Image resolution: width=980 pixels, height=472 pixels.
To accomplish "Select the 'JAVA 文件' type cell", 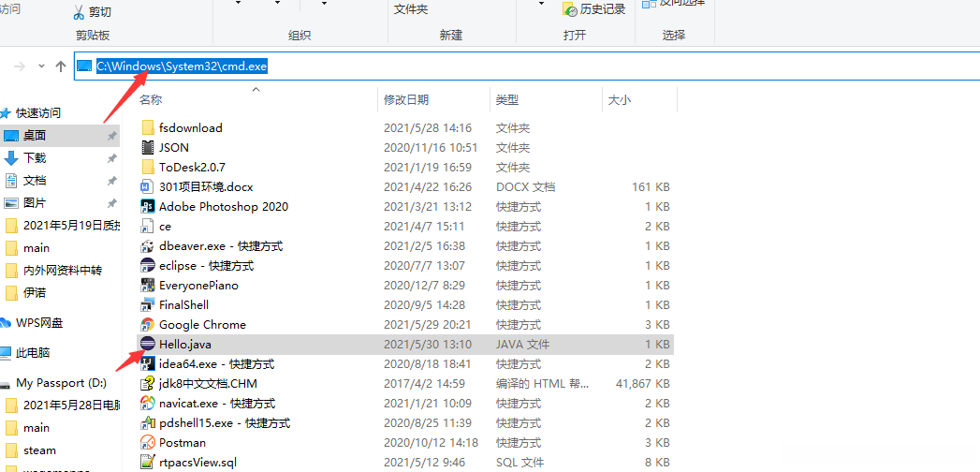I will [x=524, y=344].
